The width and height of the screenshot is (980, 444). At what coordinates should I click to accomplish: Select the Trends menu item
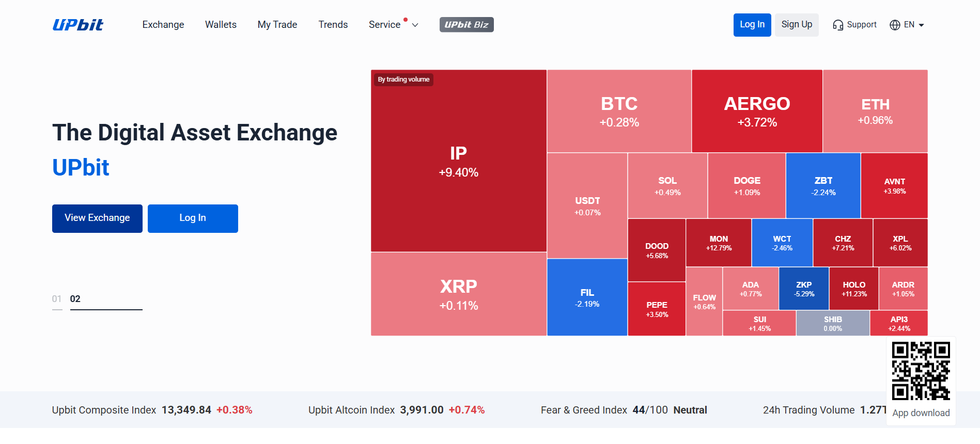point(333,24)
